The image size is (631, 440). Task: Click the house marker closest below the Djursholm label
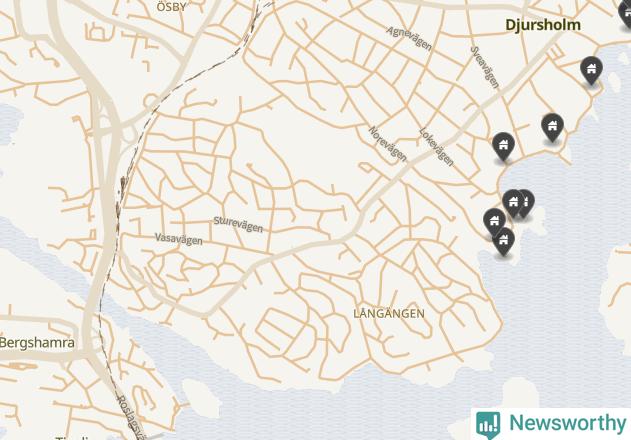(591, 70)
